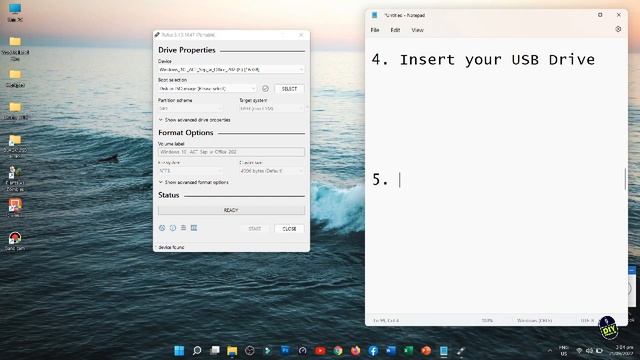This screenshot has height=360, width=640.
Task: Open PowerPoint from the taskbar
Action: pyautogui.click(x=426, y=351)
